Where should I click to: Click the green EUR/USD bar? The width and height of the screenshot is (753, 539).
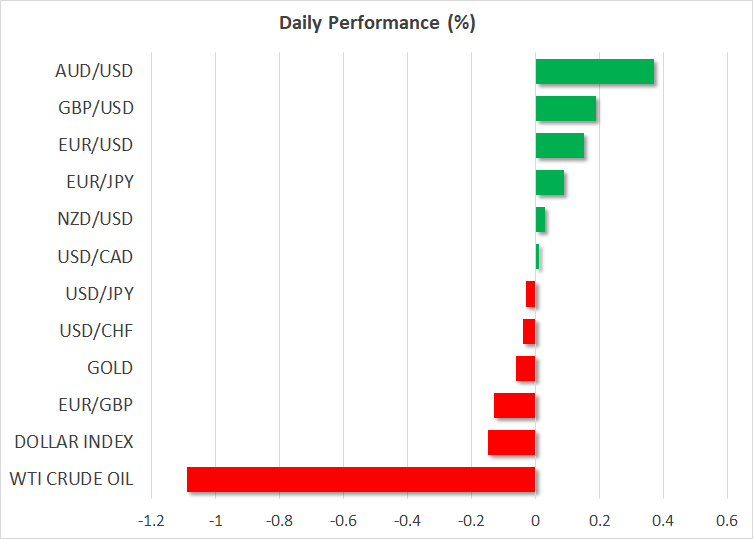coord(559,145)
